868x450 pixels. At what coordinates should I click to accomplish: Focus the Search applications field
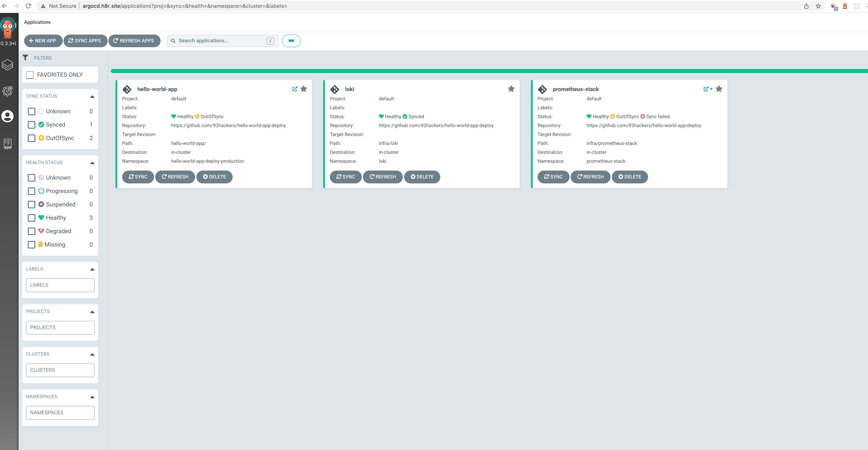coord(222,41)
